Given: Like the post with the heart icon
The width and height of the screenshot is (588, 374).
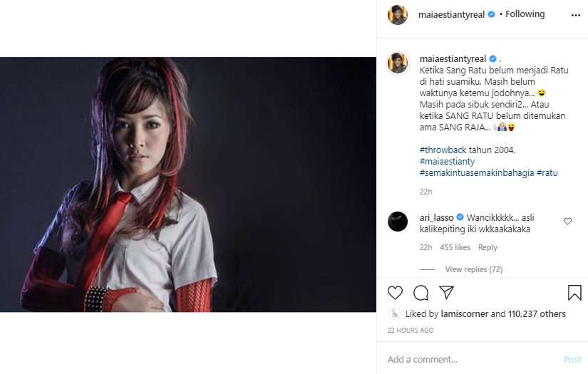Looking at the screenshot, I should tap(395, 293).
